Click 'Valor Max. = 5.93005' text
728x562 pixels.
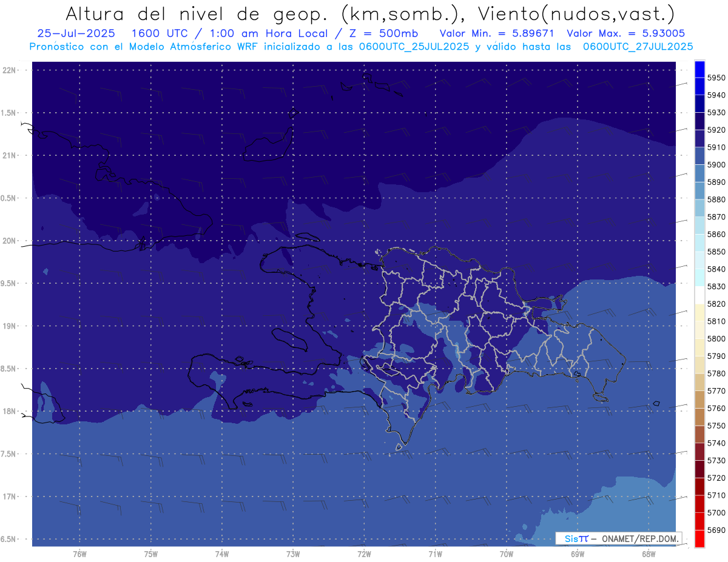(x=627, y=33)
